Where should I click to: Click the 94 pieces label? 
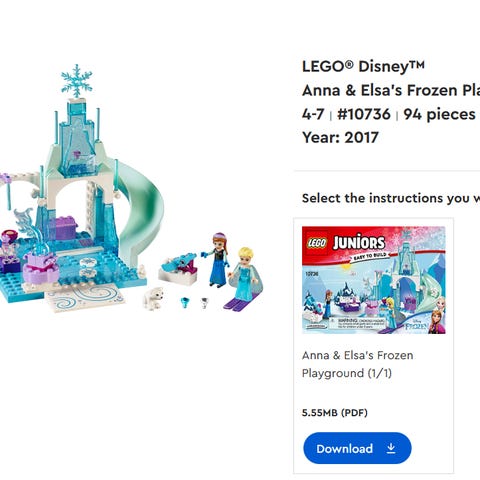(439, 114)
